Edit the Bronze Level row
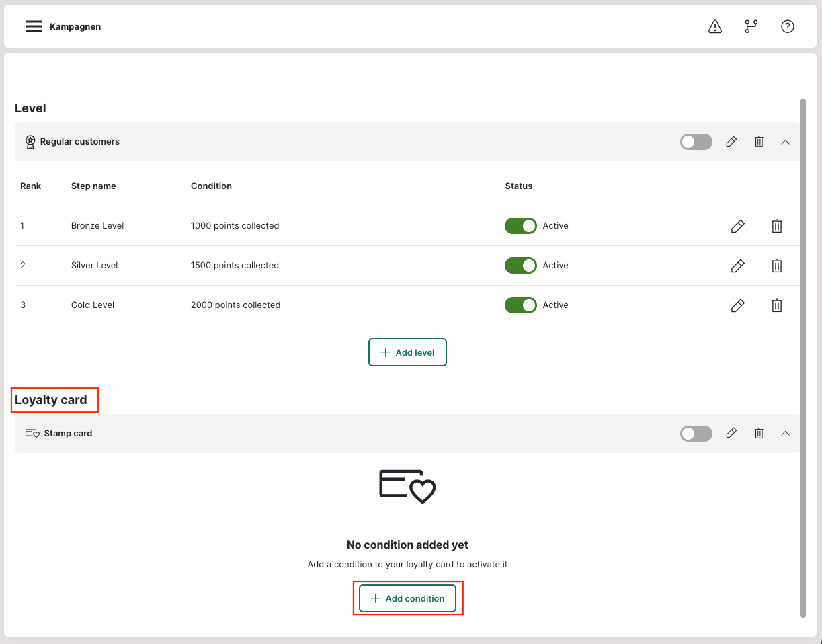 click(737, 226)
